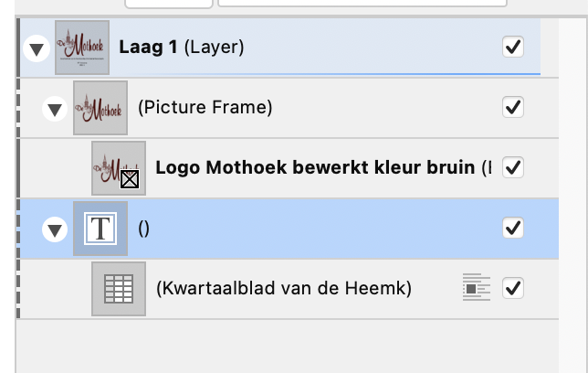Click the Picture Frame thumbnail

pos(100,108)
